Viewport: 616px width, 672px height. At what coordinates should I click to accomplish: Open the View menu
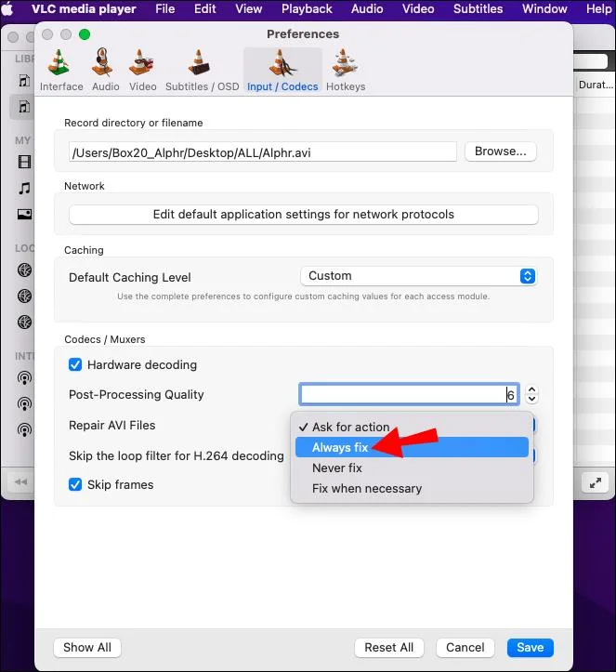[248, 9]
